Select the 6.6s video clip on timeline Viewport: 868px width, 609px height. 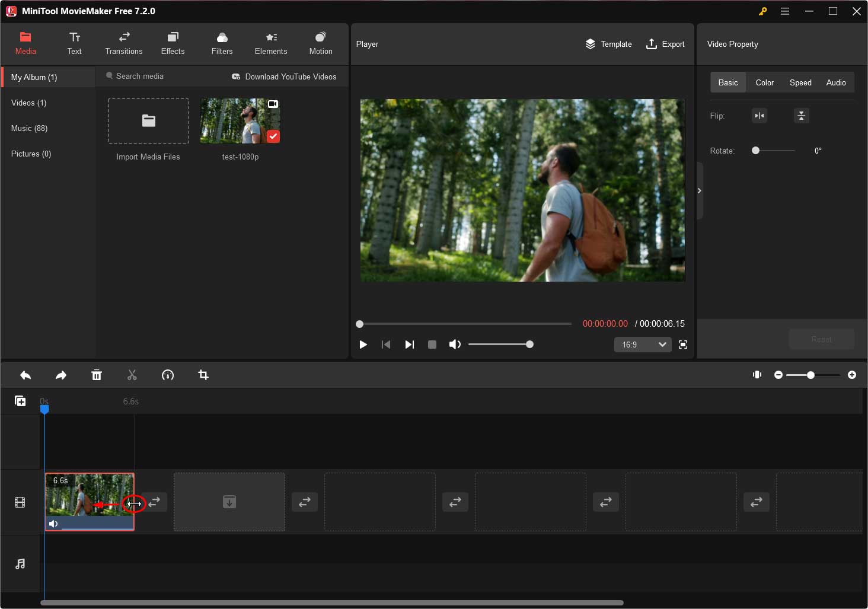pos(90,502)
